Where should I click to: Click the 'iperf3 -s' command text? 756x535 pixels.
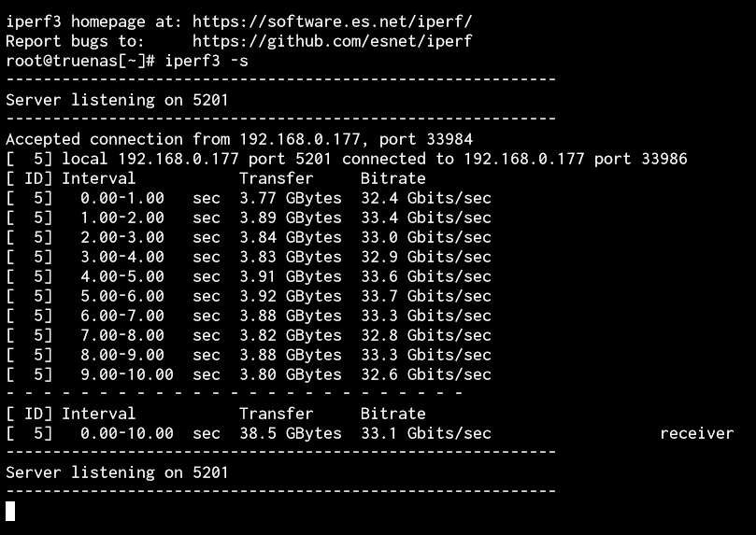tap(207, 62)
